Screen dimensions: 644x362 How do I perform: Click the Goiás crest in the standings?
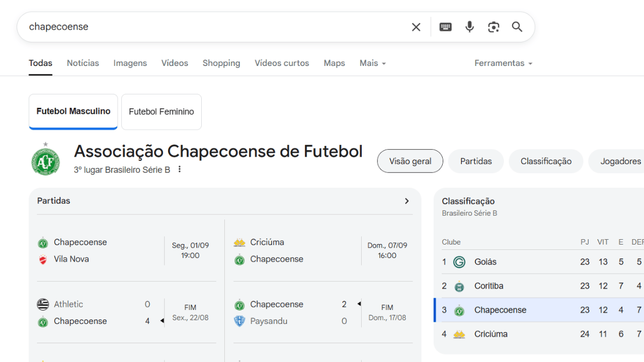[459, 262]
